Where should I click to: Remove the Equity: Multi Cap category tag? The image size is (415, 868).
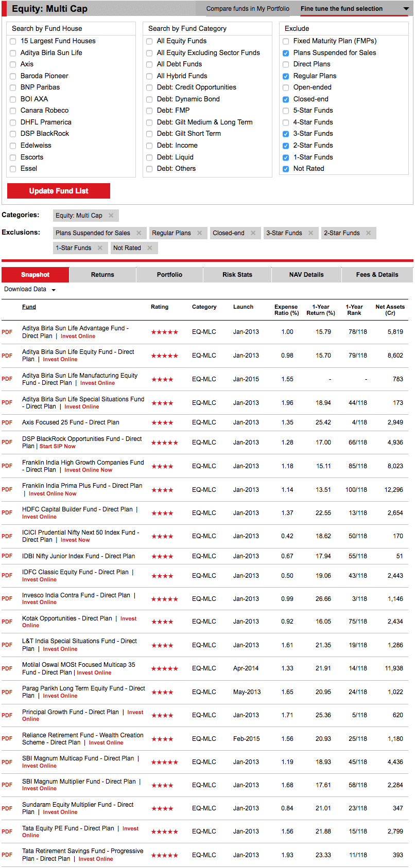pos(111,216)
